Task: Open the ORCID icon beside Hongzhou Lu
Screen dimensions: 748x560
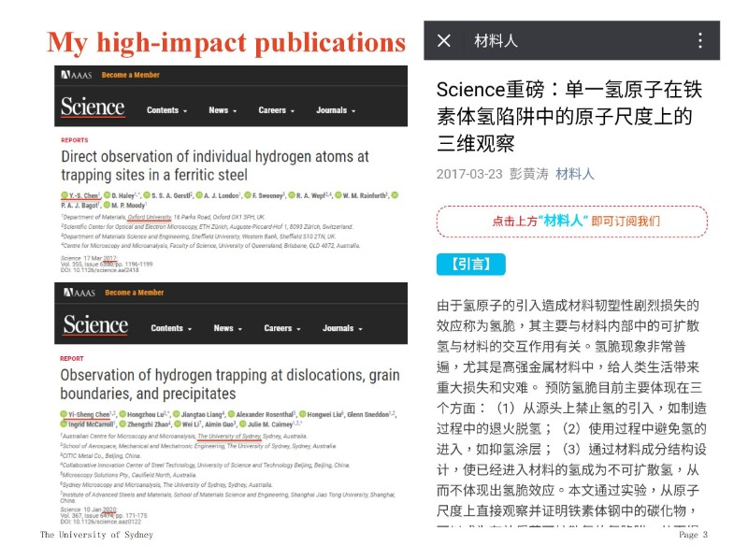Action: click(122, 414)
